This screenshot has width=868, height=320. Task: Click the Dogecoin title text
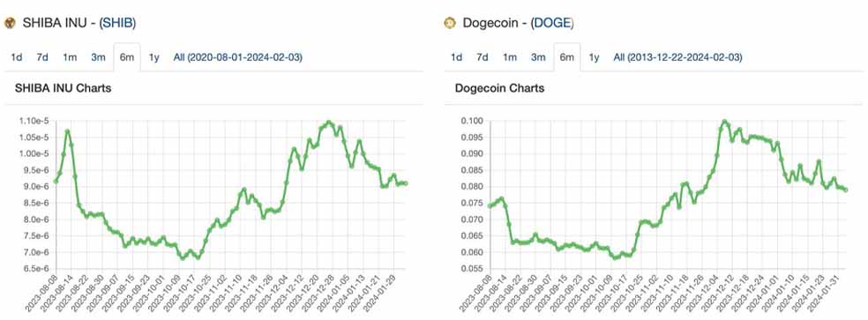491,23
